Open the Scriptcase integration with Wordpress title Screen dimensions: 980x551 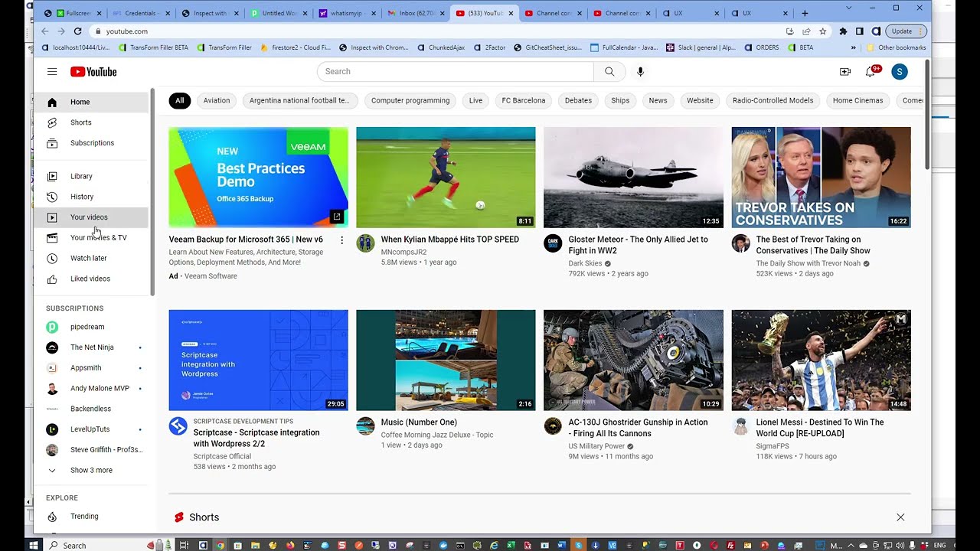point(256,438)
